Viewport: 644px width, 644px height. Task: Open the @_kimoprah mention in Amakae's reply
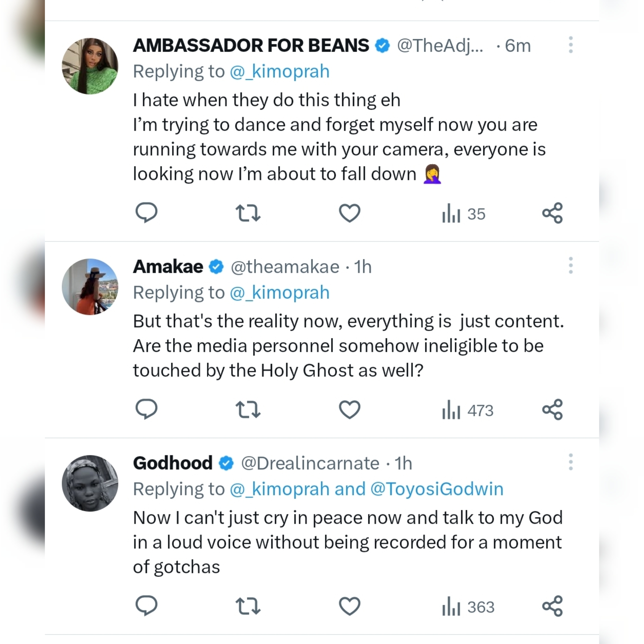point(279,292)
